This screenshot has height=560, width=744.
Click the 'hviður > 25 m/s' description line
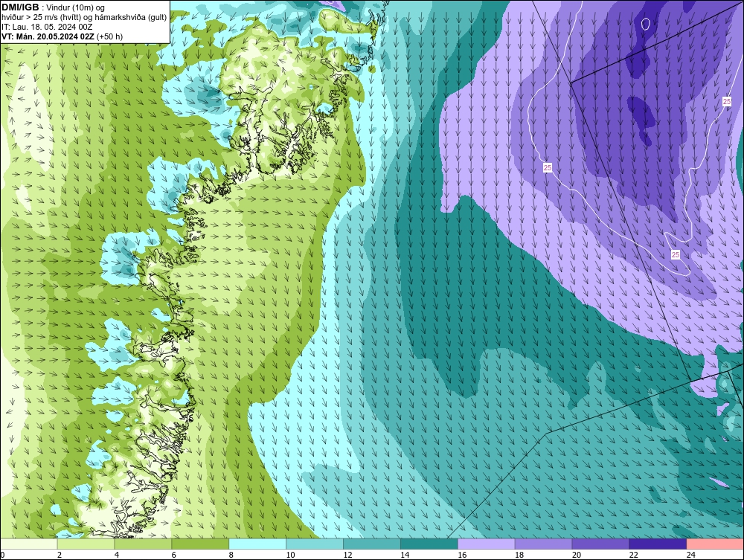point(84,17)
